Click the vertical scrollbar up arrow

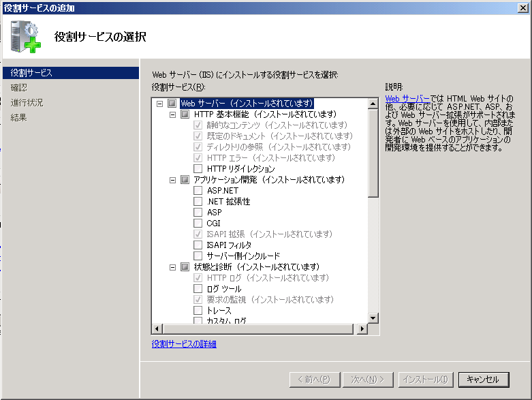point(373,104)
